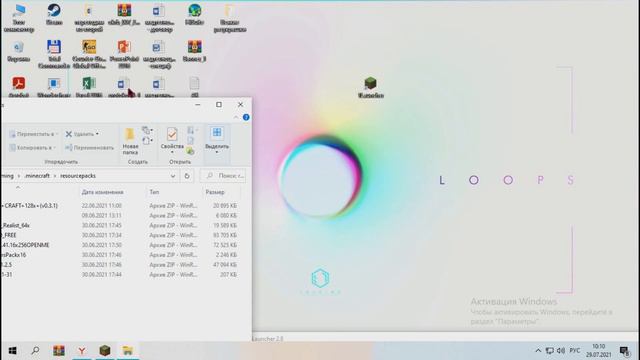Open the volume control in the system tray
This screenshot has width=640, height=360.
coord(561,351)
